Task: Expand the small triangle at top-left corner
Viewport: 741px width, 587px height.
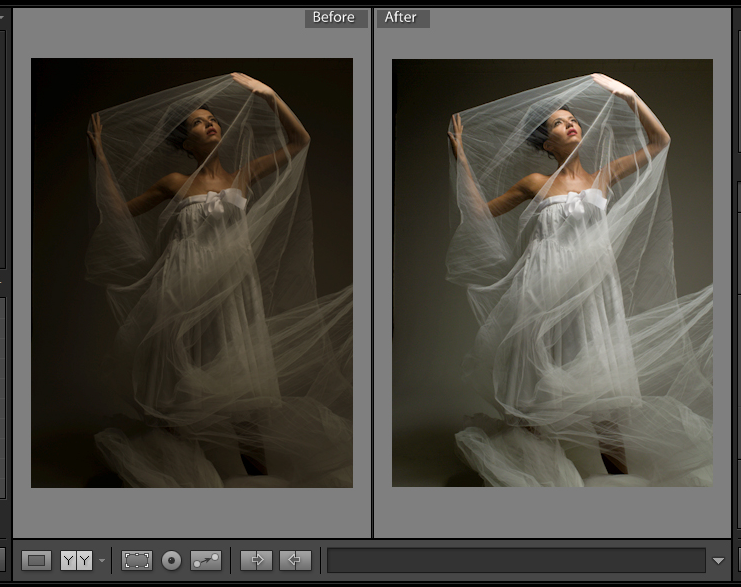Action: [3, 15]
